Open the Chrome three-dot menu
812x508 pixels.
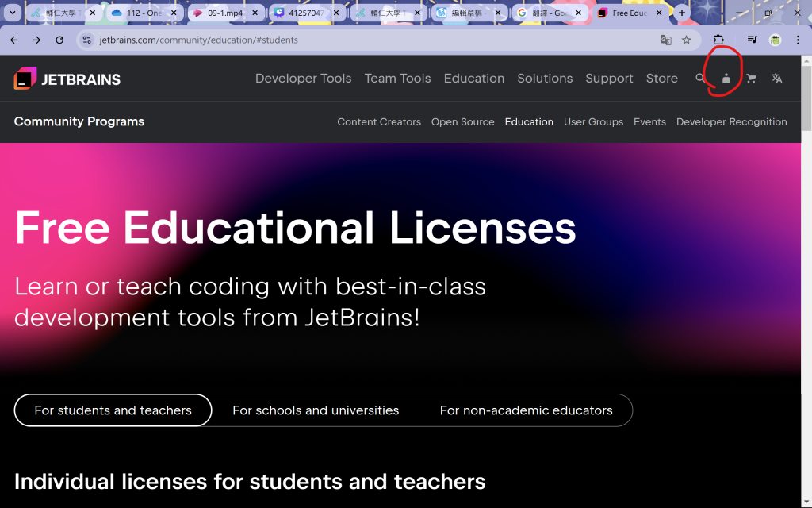(798, 40)
